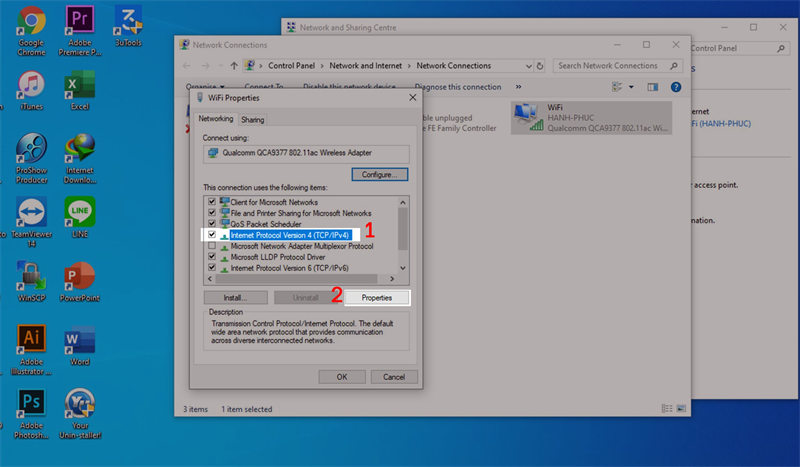
Task: Switch to details view in status bar
Action: tap(667, 409)
